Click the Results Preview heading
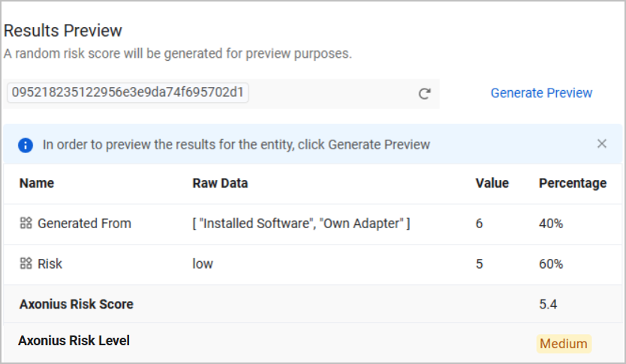 coord(63,31)
